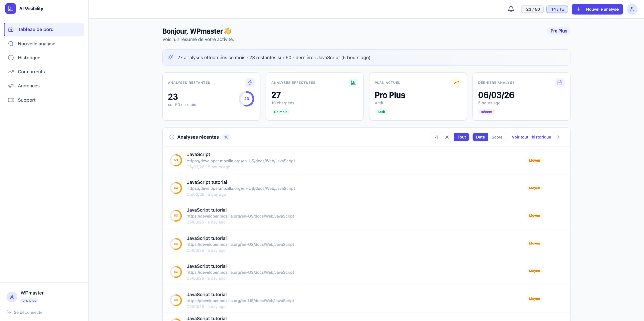This screenshot has height=321, width=644.
Task: Select the 7j time filter
Action: [x=436, y=137]
